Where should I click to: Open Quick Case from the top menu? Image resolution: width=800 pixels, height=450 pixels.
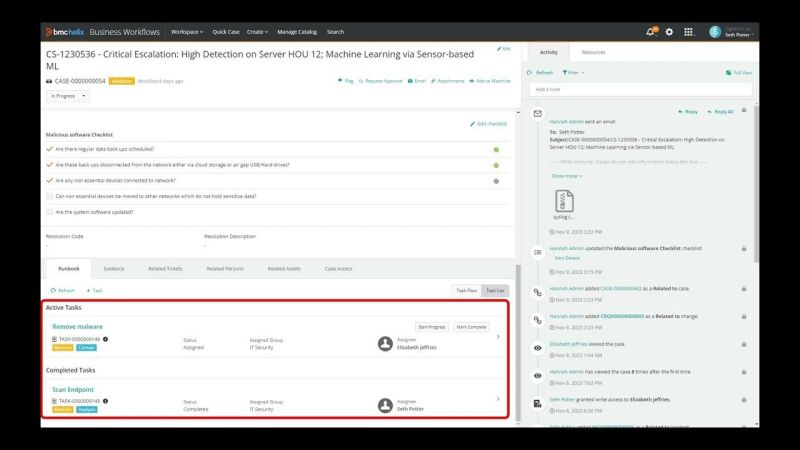[226, 32]
